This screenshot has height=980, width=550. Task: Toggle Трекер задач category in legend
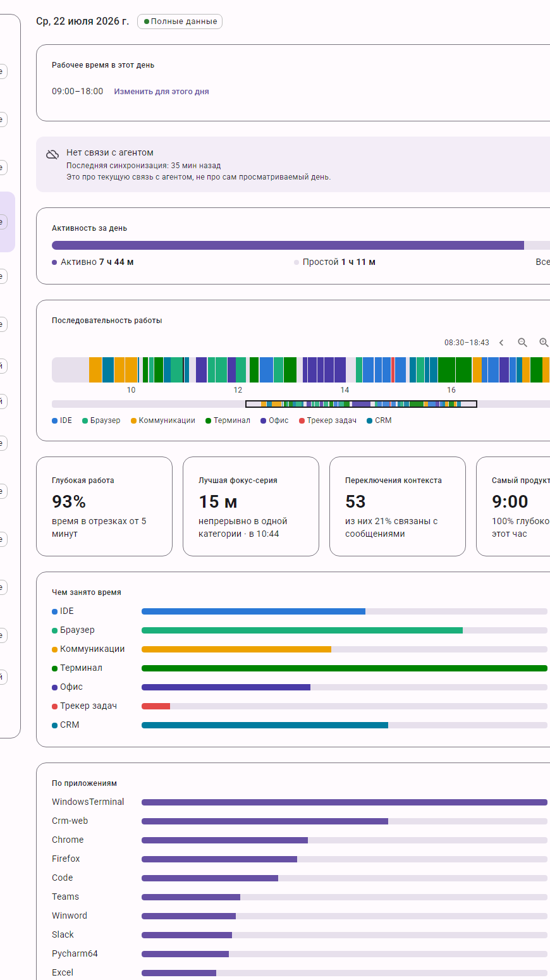pos(327,420)
